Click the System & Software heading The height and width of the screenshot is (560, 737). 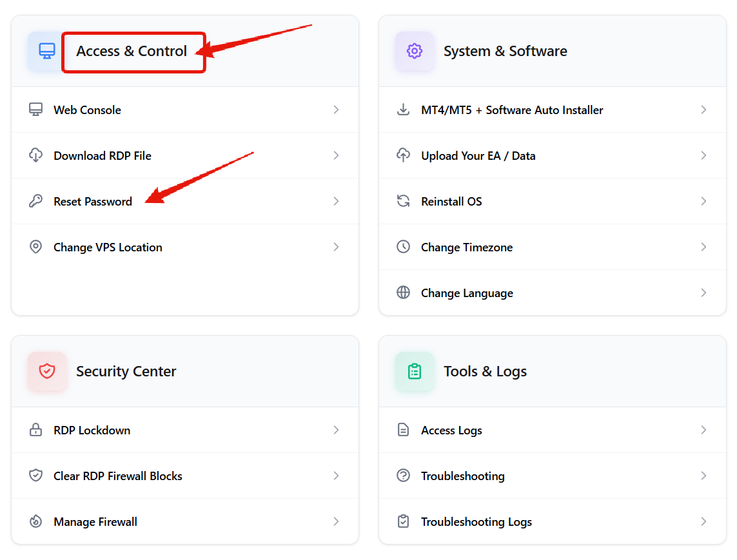pos(506,51)
